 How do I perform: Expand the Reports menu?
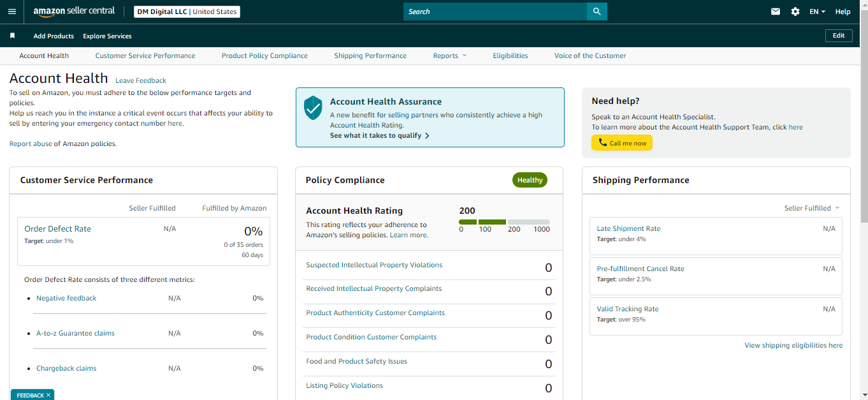tap(449, 56)
